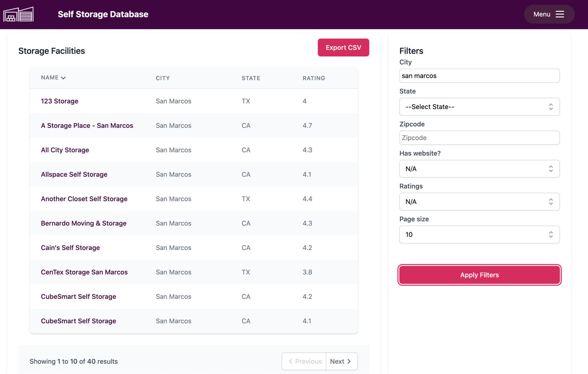Click the storage building logo icon
Viewport: 588px width, 374px height.
(x=18, y=14)
